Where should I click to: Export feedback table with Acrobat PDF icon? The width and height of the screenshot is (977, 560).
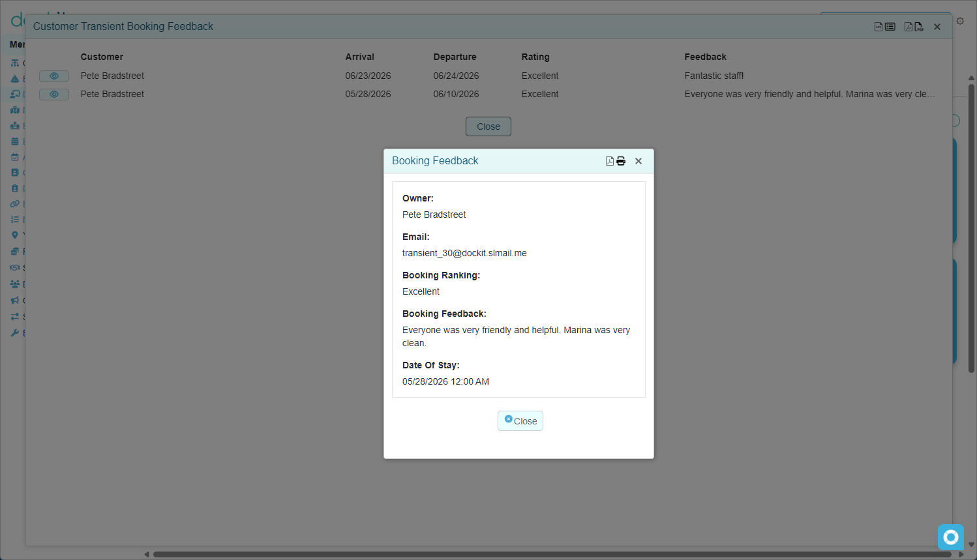(908, 27)
